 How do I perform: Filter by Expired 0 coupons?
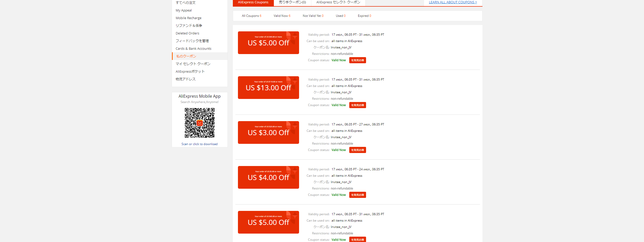coord(364,16)
